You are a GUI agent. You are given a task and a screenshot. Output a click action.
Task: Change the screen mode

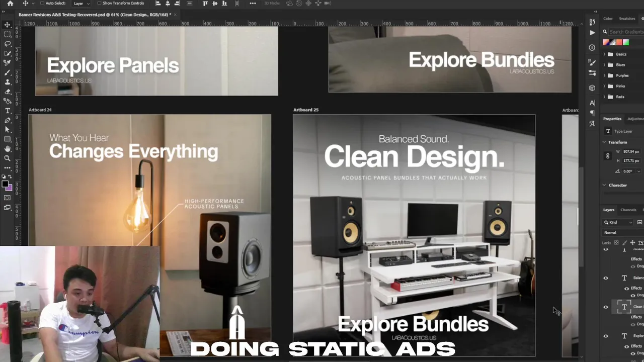pos(8,207)
